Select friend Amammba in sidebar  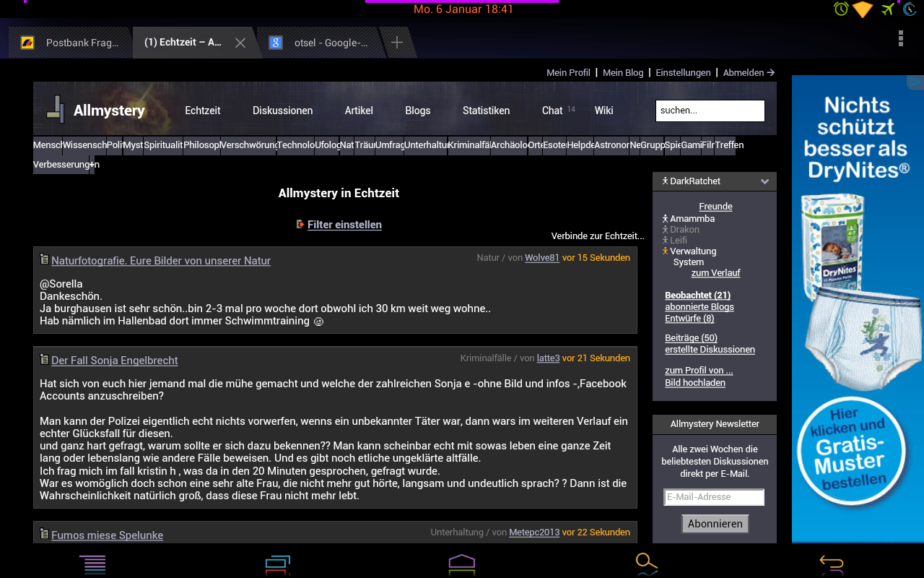point(692,219)
